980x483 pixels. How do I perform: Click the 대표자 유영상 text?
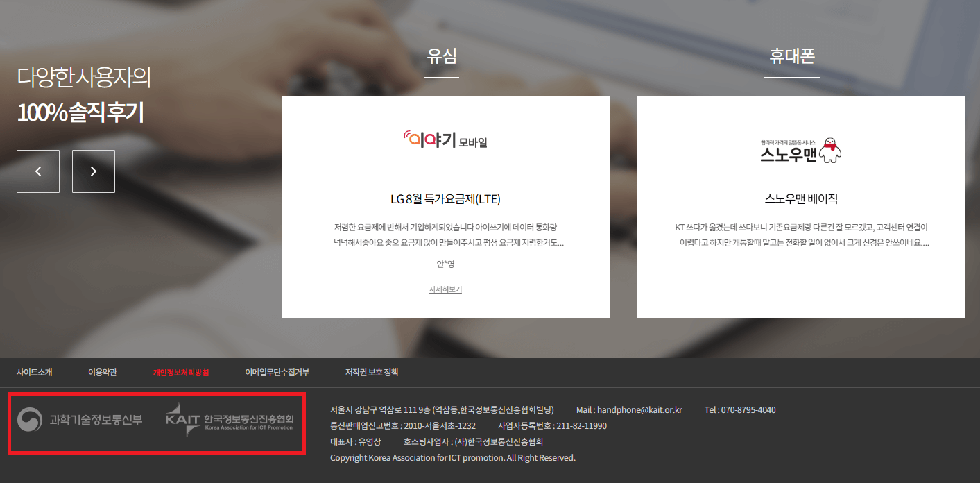pos(356,442)
